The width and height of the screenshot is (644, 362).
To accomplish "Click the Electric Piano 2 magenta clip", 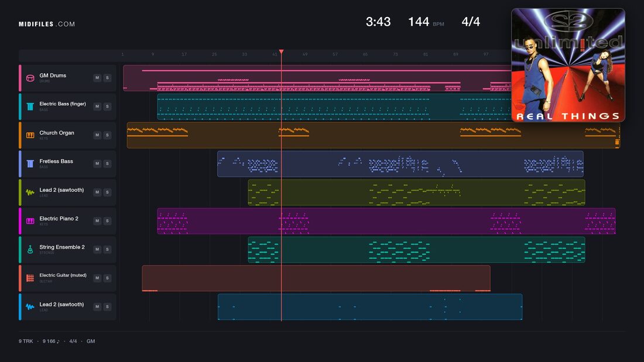I will (x=386, y=221).
